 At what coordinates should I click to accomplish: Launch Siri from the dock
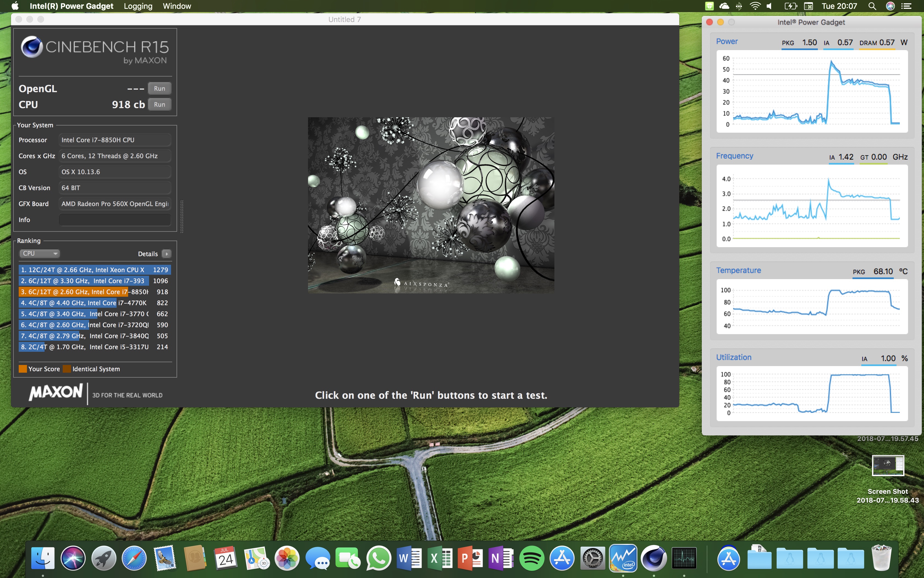73,558
